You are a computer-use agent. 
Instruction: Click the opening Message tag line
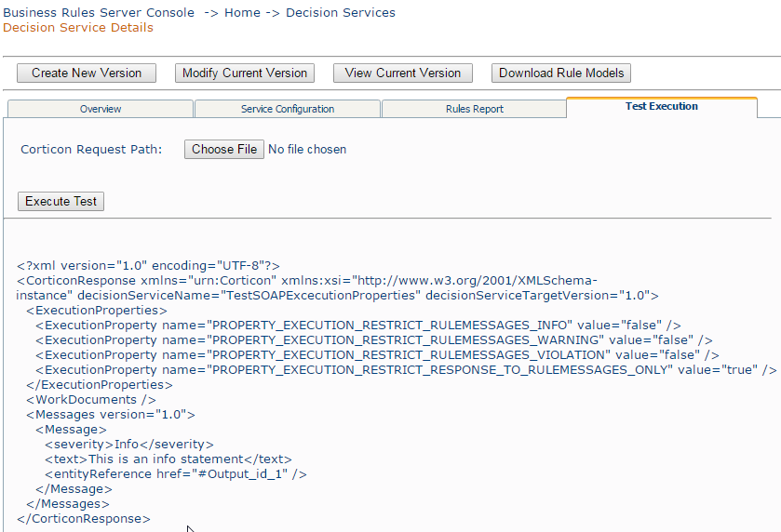point(71,430)
